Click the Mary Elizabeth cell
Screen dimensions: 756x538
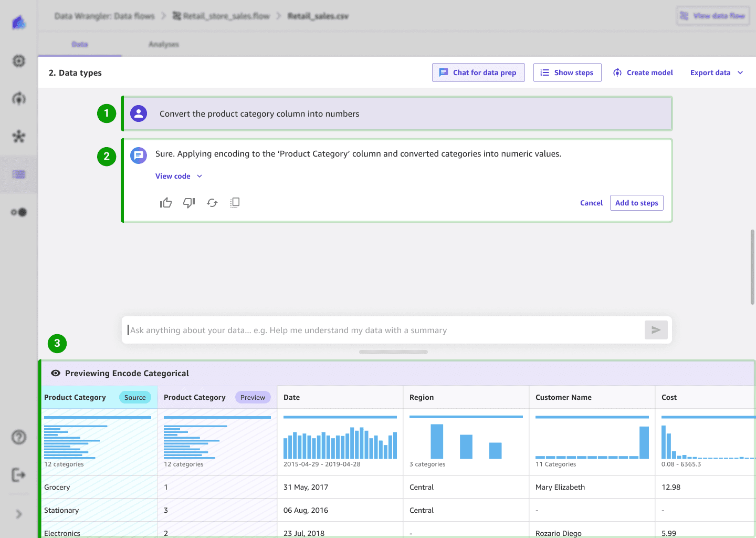point(592,487)
